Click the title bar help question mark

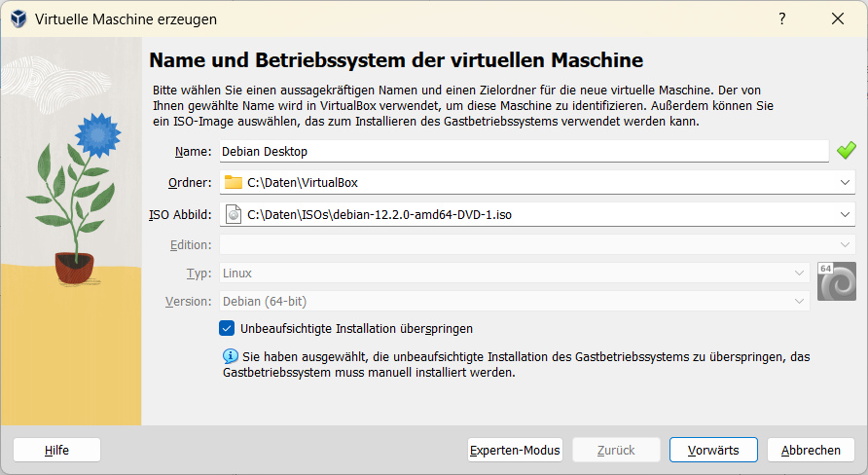(x=781, y=18)
